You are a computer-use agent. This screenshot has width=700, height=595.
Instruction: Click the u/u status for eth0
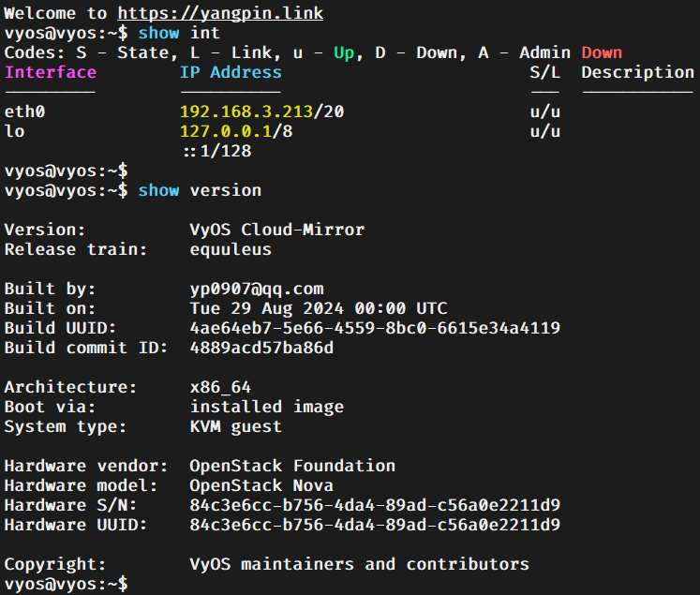545,112
